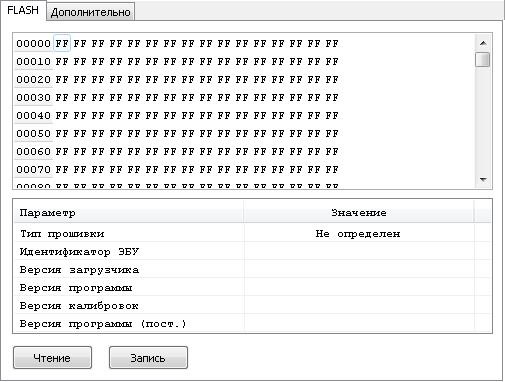The width and height of the screenshot is (505, 382).
Task: Select the first FF byte at address 00000
Action: 62,43
